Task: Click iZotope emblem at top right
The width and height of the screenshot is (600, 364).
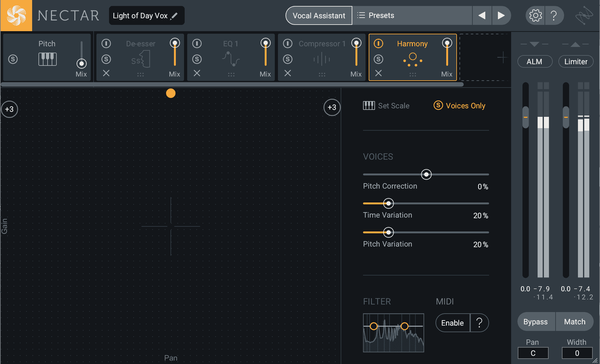Action: click(584, 15)
